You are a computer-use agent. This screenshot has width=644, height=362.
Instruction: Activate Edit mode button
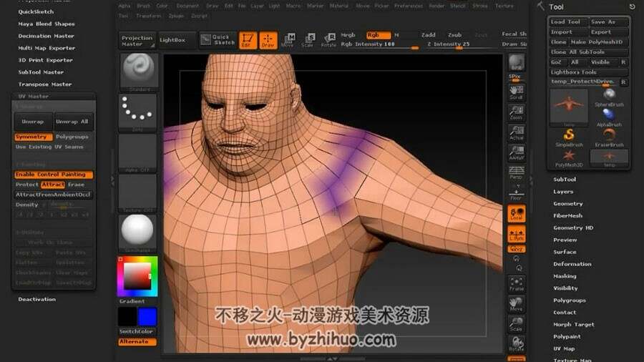click(x=248, y=40)
